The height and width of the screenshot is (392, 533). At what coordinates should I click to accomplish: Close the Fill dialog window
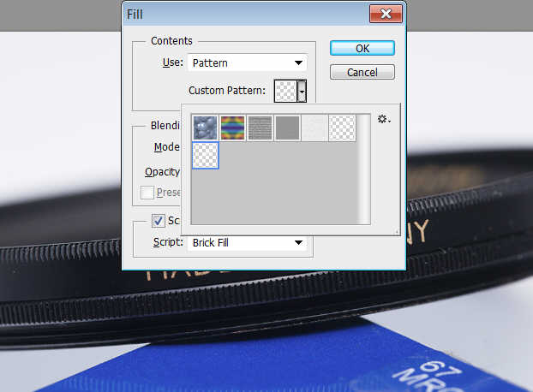[x=386, y=14]
